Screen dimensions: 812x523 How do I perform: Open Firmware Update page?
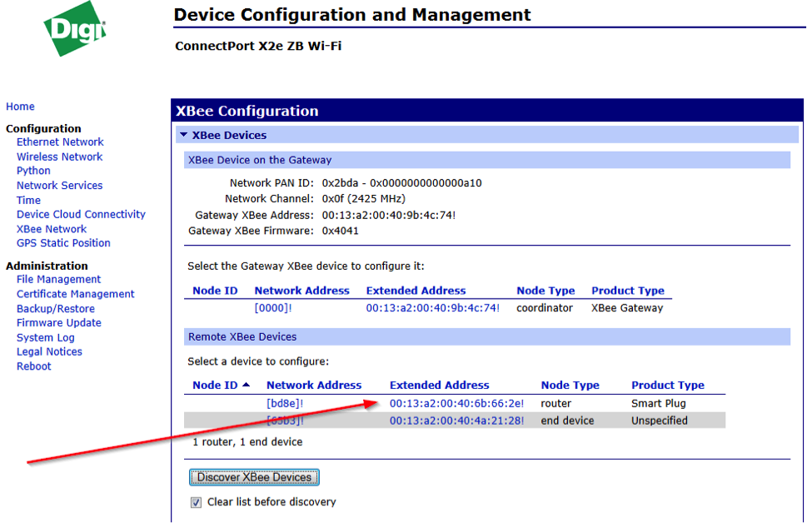coord(58,322)
